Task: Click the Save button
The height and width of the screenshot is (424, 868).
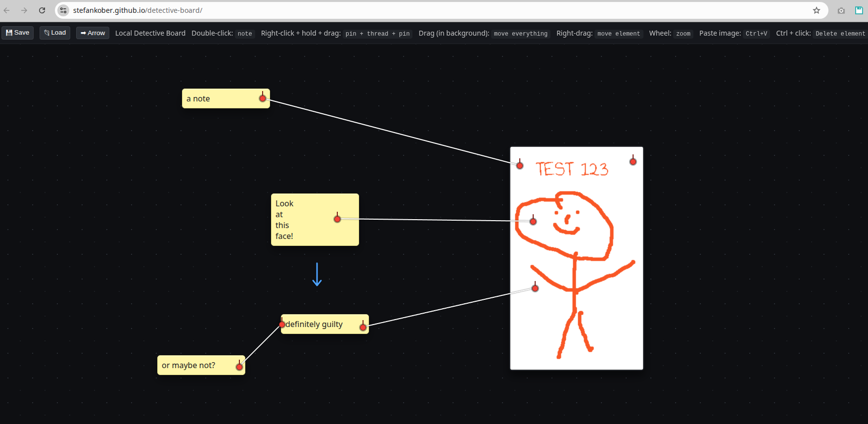Action: 17,33
